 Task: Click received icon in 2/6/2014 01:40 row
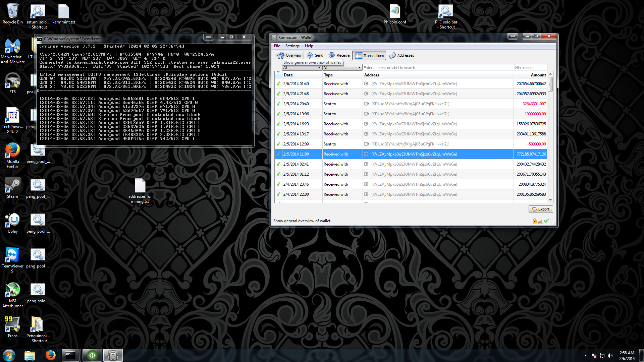(367, 84)
